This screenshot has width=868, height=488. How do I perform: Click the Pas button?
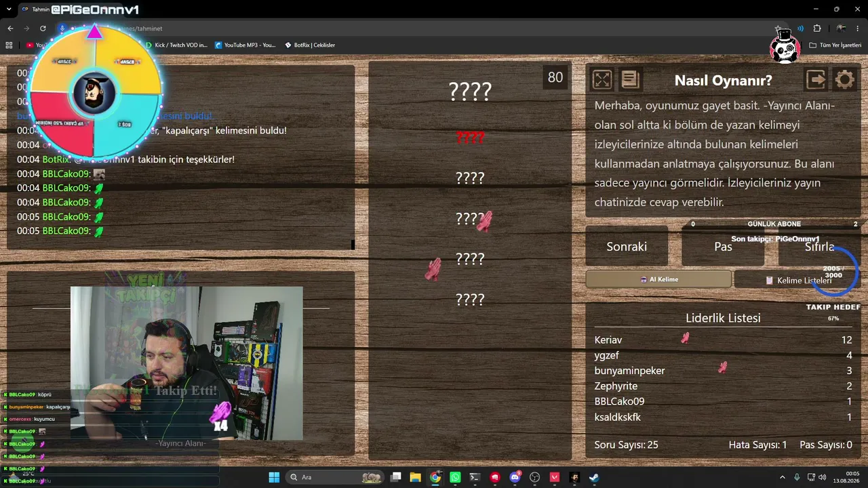[x=723, y=246]
